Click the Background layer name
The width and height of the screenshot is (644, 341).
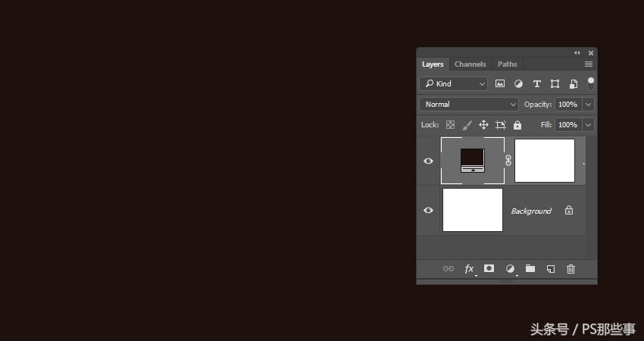(531, 211)
